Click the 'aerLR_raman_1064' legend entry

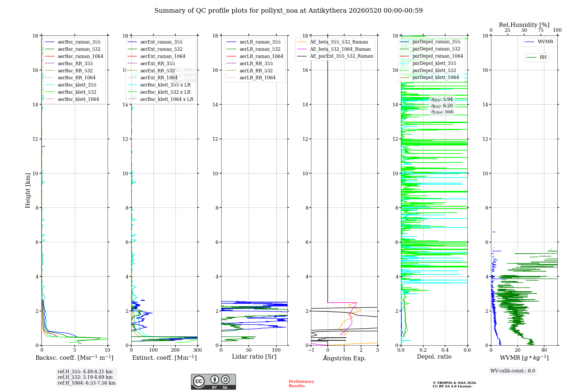[255, 56]
